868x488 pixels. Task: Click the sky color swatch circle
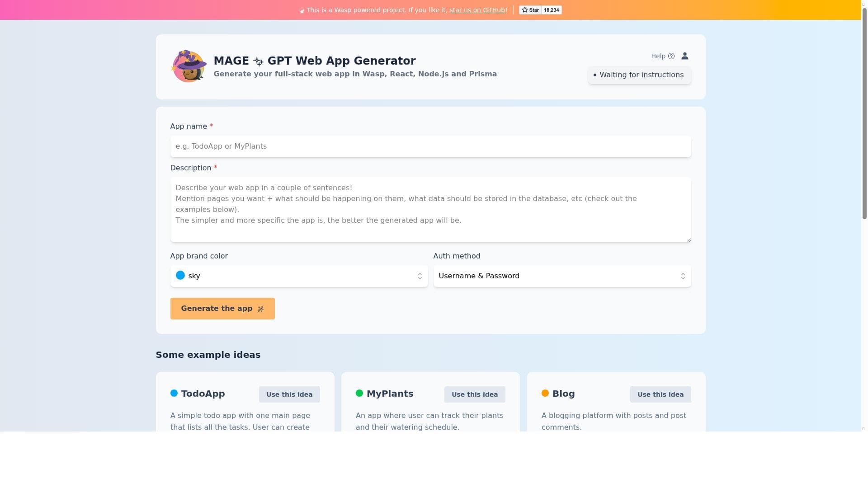(x=180, y=275)
